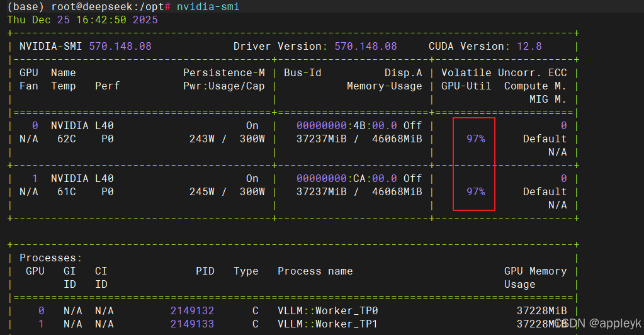Click the 46068MiB total memory for GPU 0
Screen dimensions: 644x335
click(x=397, y=139)
